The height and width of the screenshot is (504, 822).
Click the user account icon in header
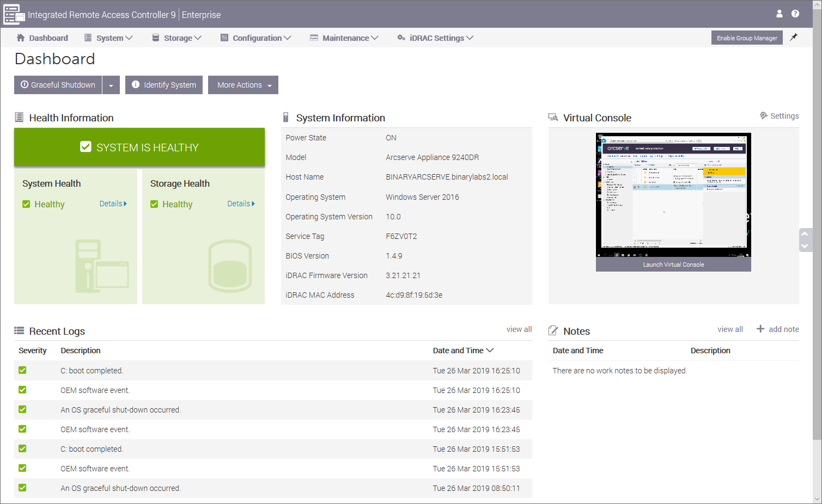(779, 14)
